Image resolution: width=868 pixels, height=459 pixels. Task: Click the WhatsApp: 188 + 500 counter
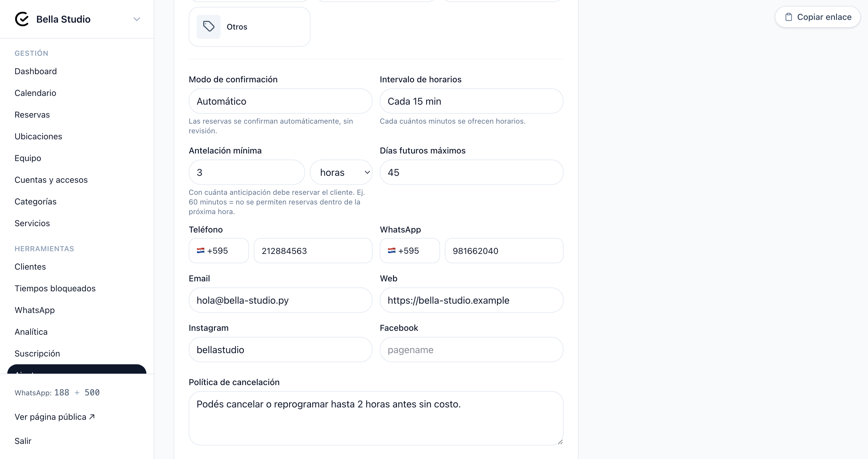point(57,393)
